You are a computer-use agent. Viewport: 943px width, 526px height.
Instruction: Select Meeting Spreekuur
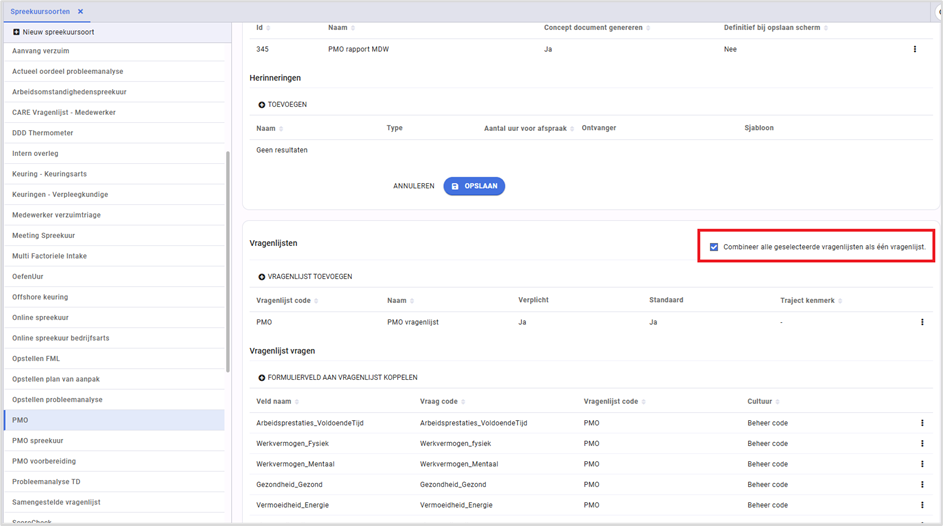[114, 236]
